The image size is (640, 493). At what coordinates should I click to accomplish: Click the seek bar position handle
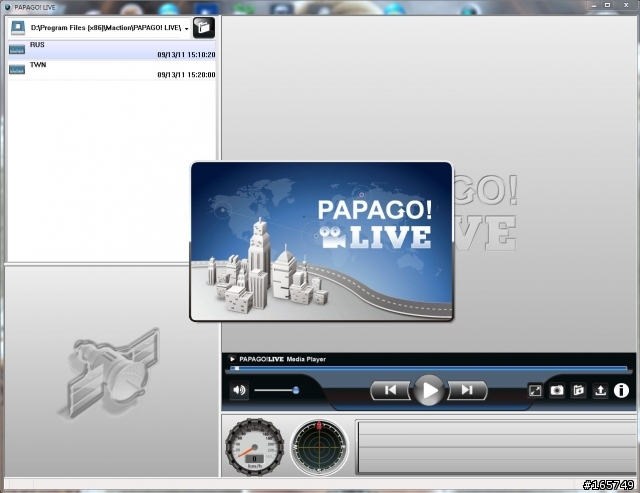pos(237,369)
